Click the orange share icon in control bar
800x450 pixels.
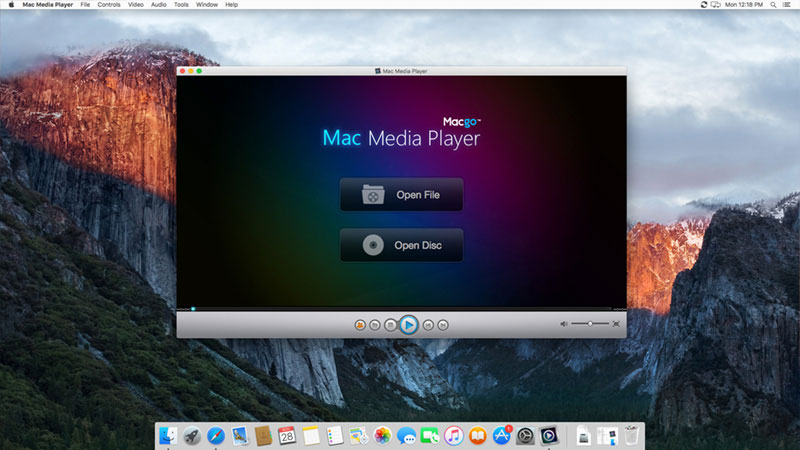[x=360, y=325]
